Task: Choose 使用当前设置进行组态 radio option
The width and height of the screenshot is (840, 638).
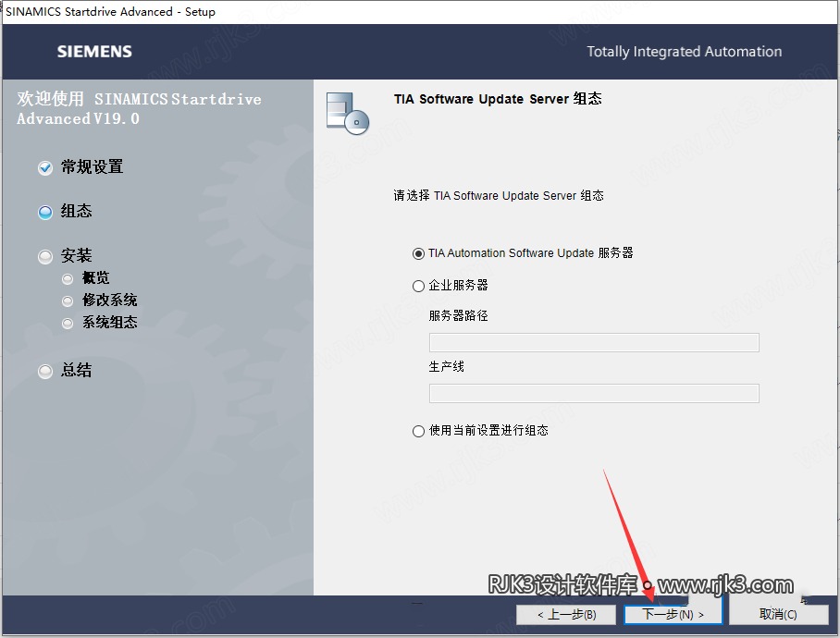Action: click(x=480, y=431)
